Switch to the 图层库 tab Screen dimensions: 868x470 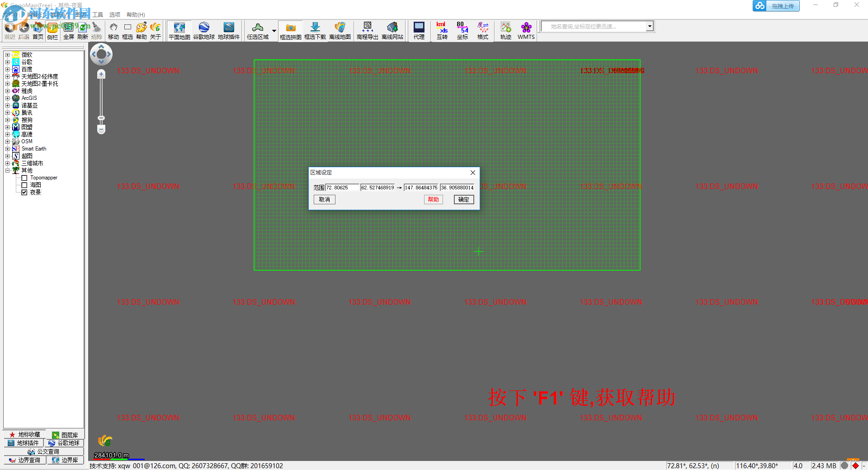[65, 435]
